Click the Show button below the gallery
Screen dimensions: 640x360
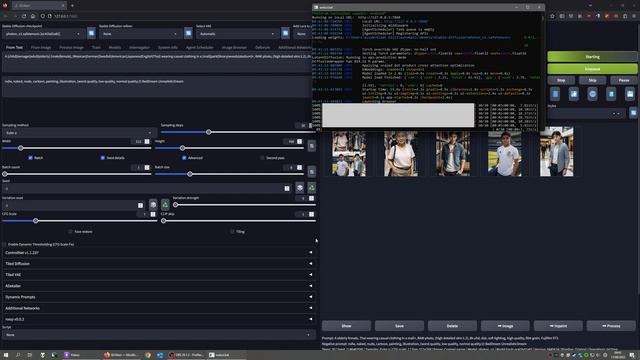click(x=346, y=326)
